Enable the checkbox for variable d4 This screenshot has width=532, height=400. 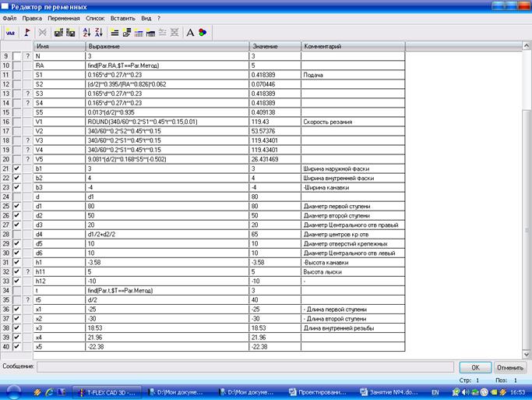[16, 234]
